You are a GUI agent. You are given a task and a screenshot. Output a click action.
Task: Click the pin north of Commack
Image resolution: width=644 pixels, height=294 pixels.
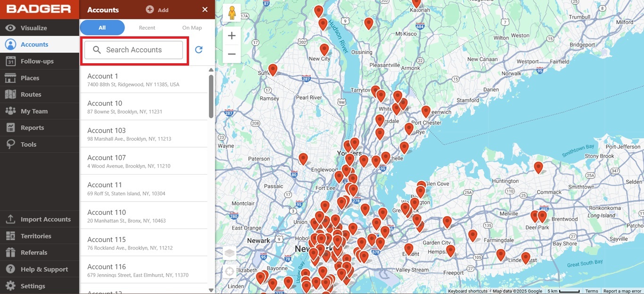point(538,168)
